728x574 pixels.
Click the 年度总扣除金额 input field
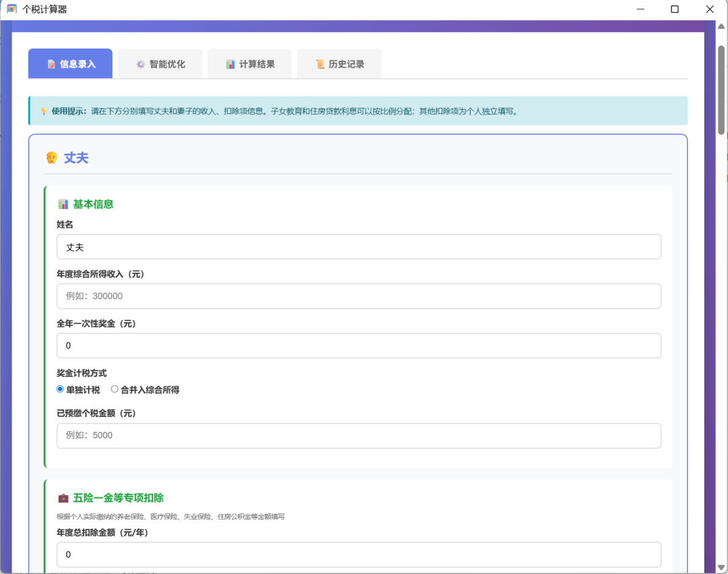[x=359, y=554]
